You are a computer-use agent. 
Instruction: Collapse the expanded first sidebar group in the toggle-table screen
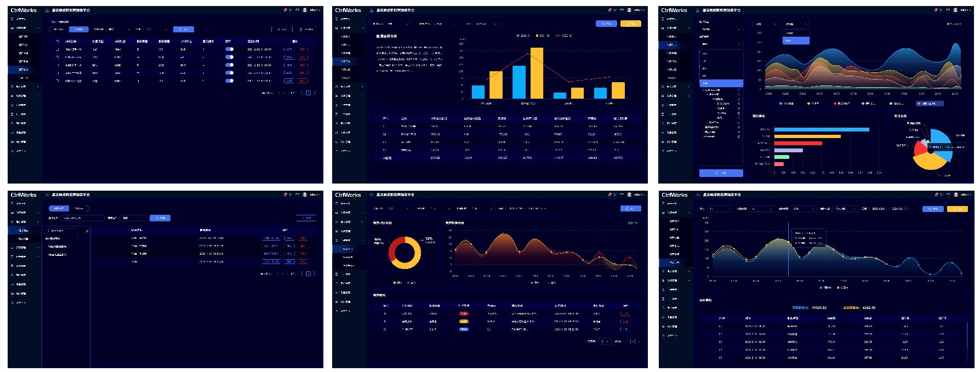point(25,28)
